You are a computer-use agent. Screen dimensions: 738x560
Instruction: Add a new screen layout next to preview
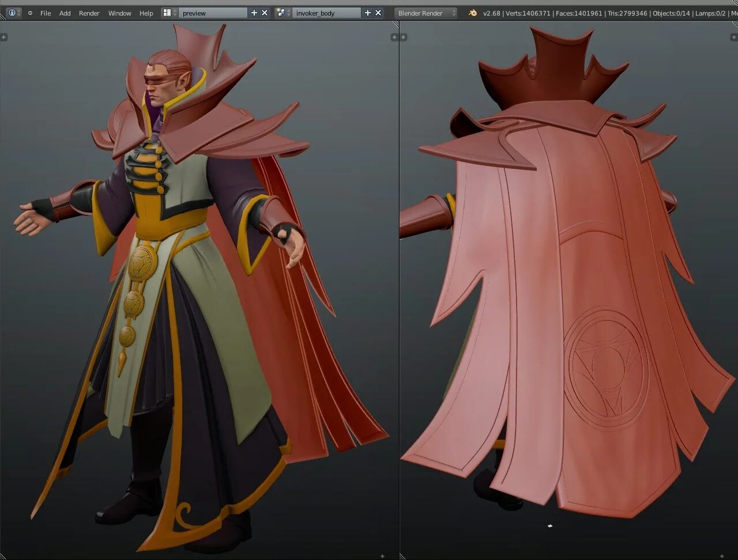click(x=254, y=13)
